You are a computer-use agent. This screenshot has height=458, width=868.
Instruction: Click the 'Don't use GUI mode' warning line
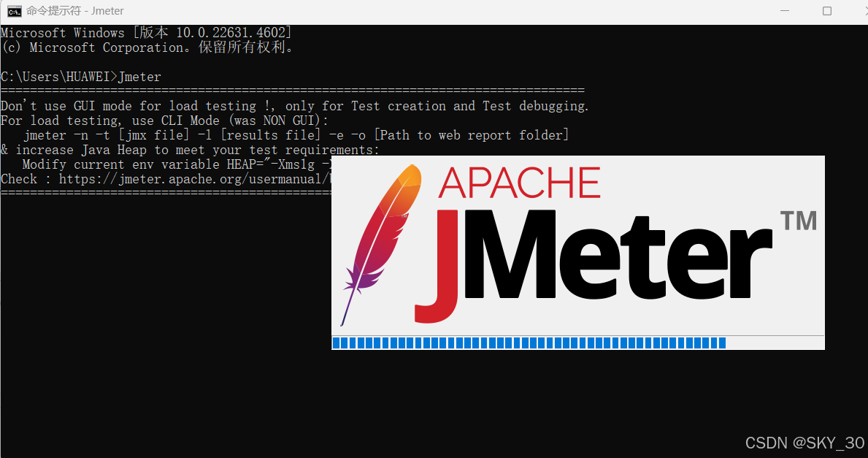(294, 106)
